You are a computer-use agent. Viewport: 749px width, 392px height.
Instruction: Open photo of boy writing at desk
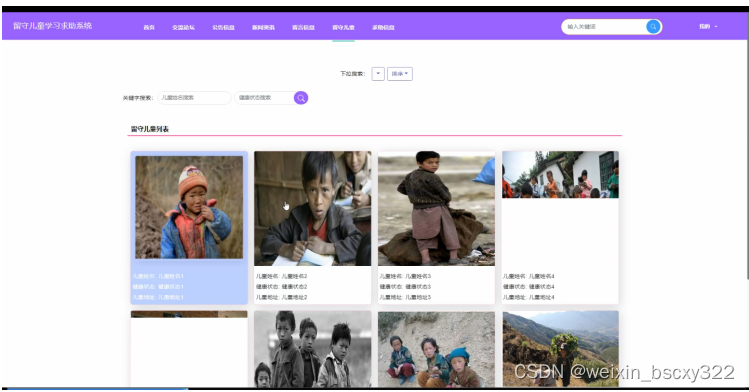click(x=312, y=209)
